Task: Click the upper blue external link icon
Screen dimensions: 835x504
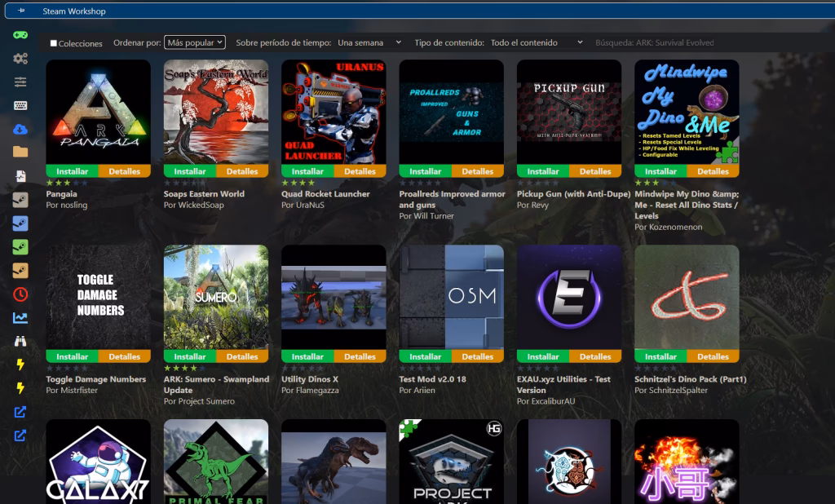Action: point(20,412)
